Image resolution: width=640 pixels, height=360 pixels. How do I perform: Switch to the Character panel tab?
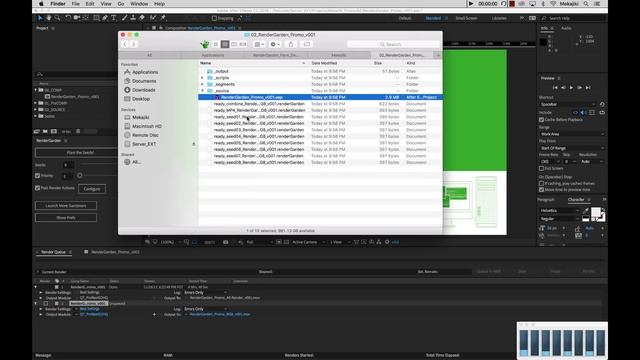pos(576,200)
